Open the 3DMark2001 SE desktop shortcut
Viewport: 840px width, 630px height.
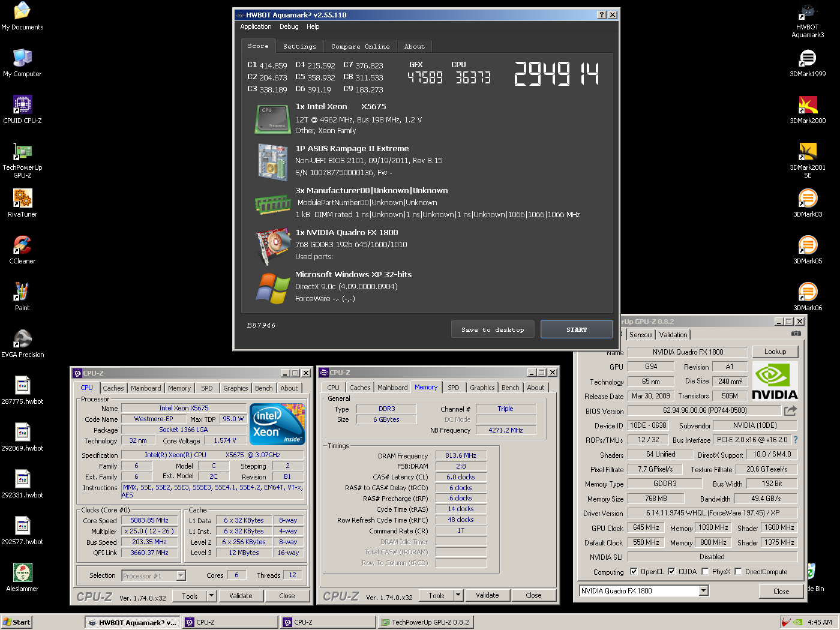point(808,160)
